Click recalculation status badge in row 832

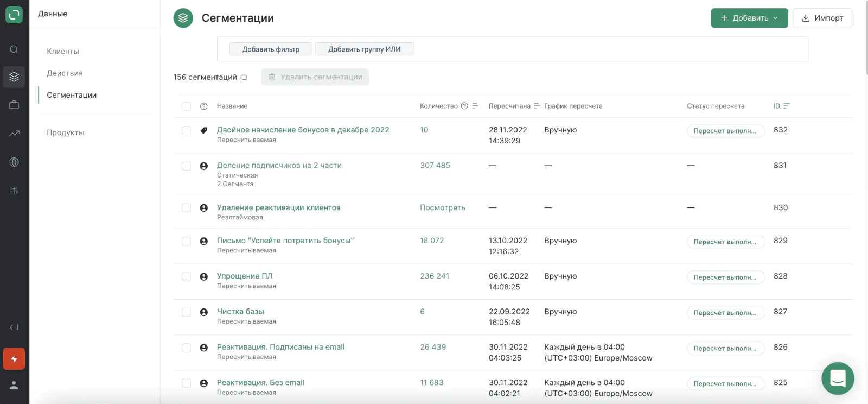click(x=725, y=131)
